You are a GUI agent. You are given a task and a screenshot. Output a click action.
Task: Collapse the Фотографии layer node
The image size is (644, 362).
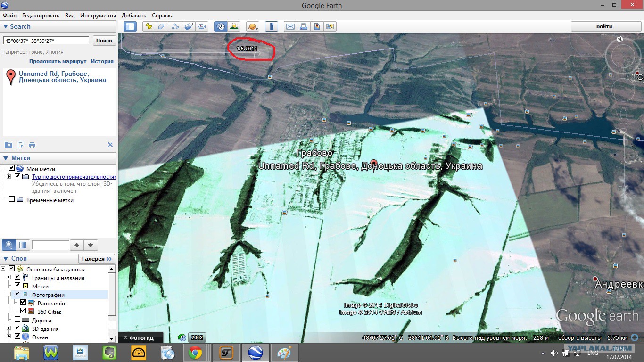(9, 295)
